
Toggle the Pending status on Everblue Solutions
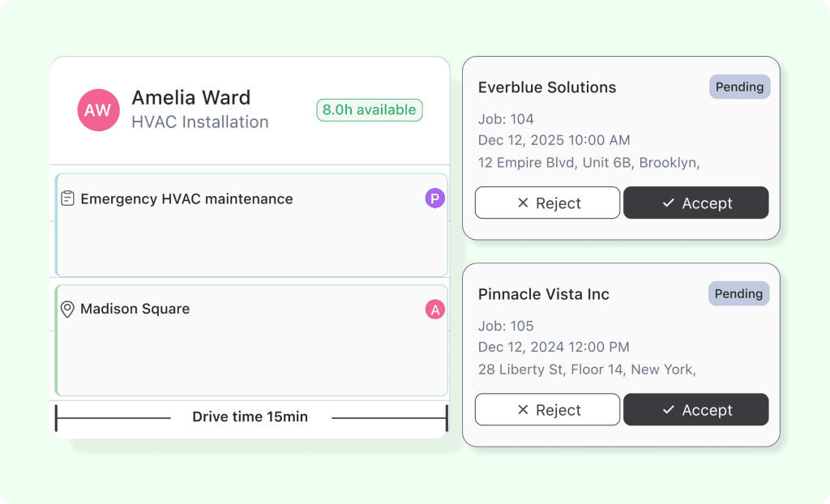click(x=739, y=87)
